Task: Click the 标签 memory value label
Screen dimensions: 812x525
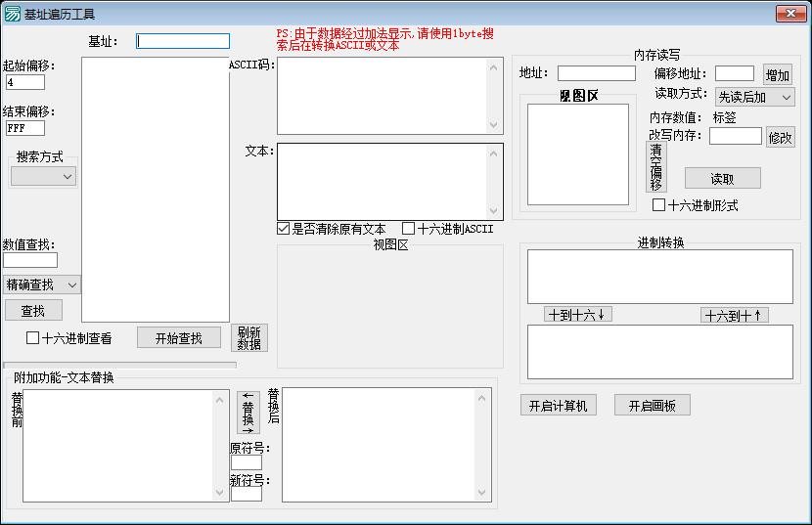Action: (x=724, y=117)
